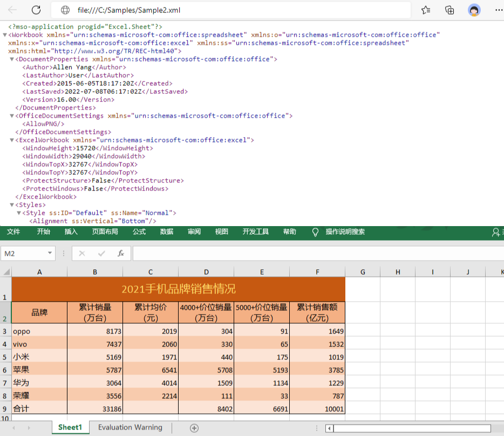Collapse the ExcelWorkbook node
This screenshot has width=504, height=436.
tap(12, 140)
